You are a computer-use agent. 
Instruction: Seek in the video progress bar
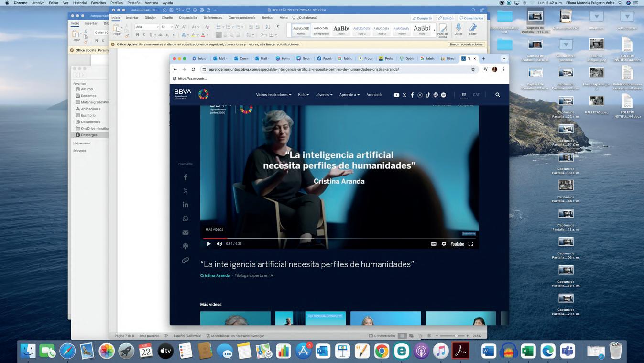click(x=339, y=238)
